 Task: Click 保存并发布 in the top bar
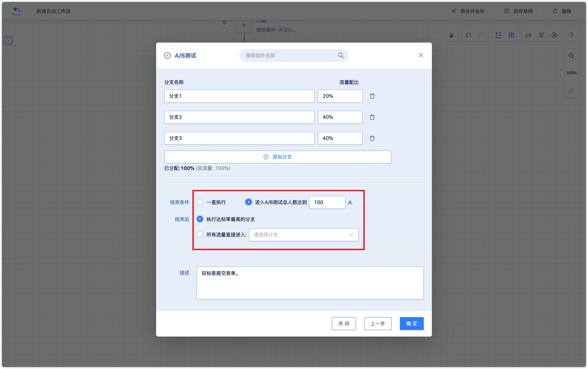468,11
